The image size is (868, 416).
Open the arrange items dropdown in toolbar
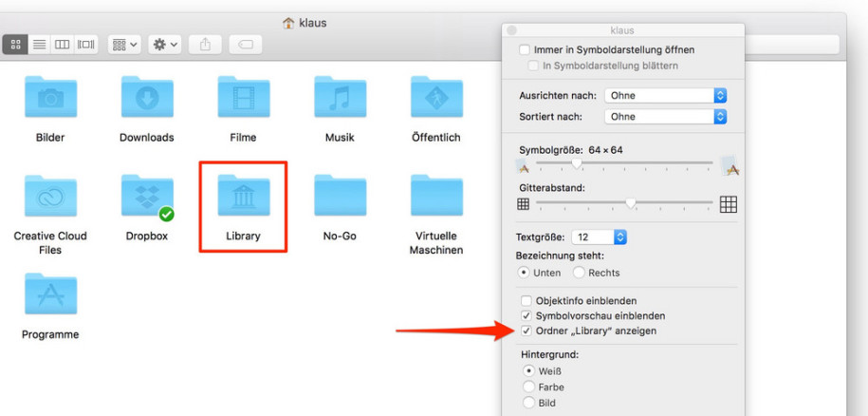tap(124, 45)
